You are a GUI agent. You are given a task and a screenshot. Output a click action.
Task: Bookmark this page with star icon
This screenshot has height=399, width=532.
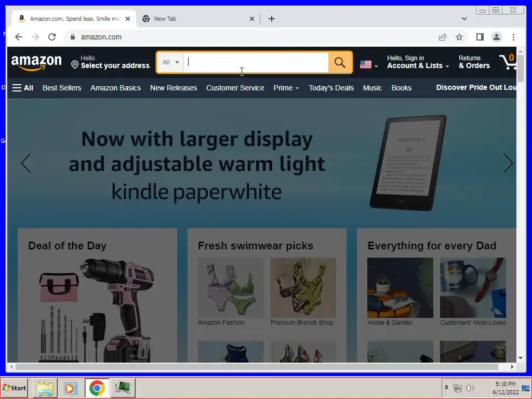[x=459, y=37]
